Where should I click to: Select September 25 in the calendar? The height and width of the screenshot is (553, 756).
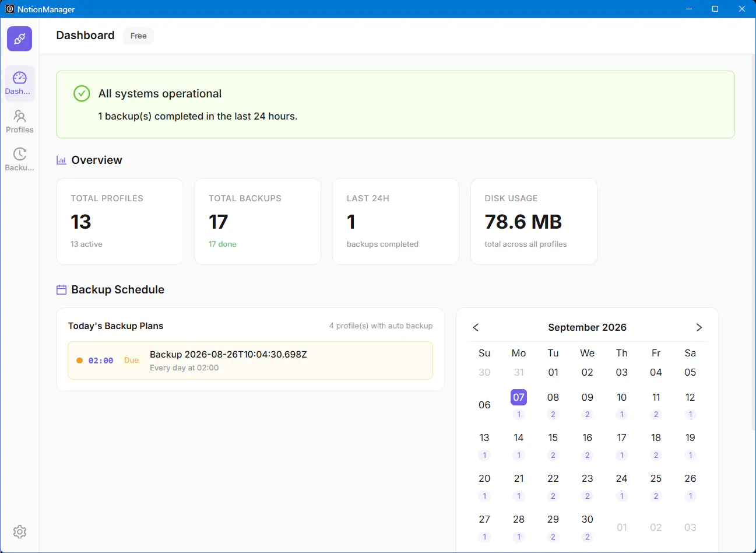click(656, 478)
